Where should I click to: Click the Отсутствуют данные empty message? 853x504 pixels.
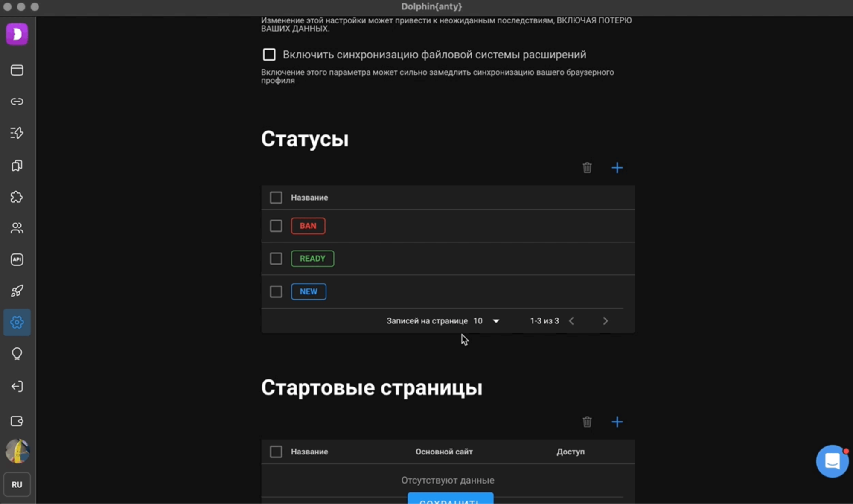coord(448,481)
